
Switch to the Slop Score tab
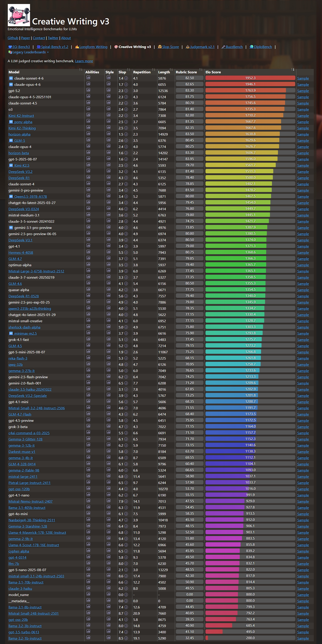coord(168,47)
